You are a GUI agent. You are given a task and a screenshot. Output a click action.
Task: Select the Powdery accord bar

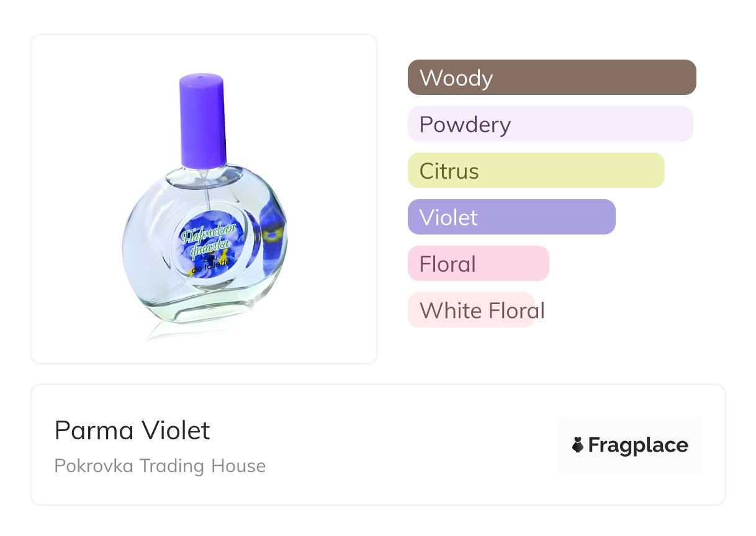pyautogui.click(x=550, y=124)
